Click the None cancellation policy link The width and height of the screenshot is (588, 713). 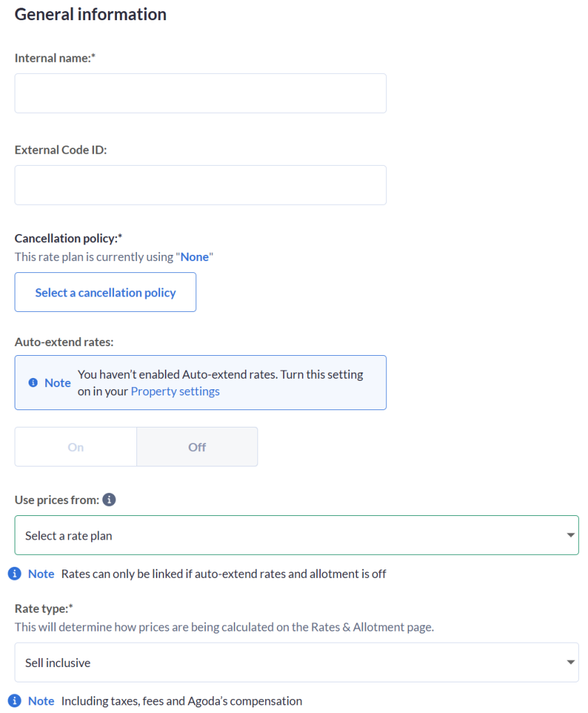tap(194, 257)
